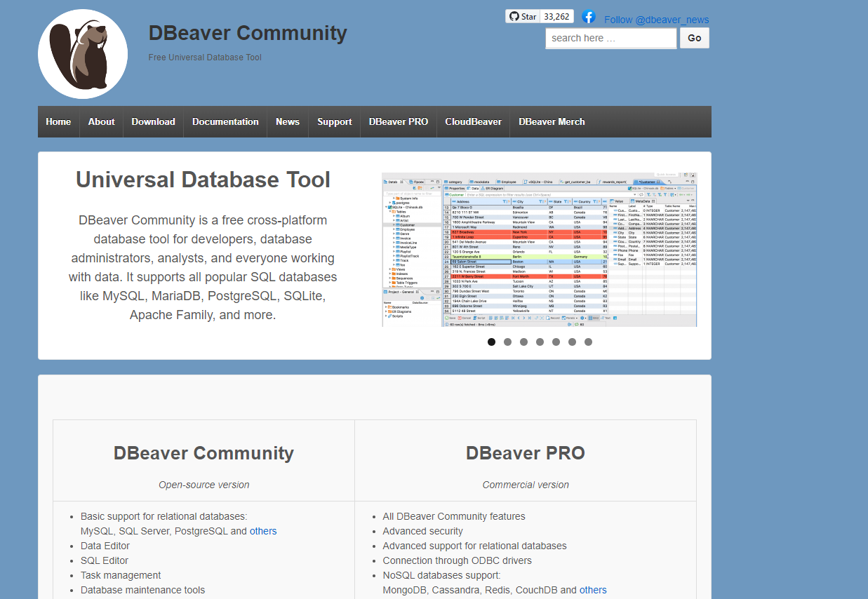
Task: Select the sixth carousel dot
Action: click(x=572, y=342)
